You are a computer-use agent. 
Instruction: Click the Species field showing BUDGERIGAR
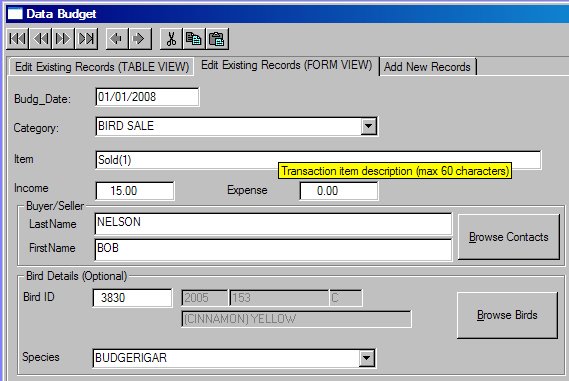(234, 358)
